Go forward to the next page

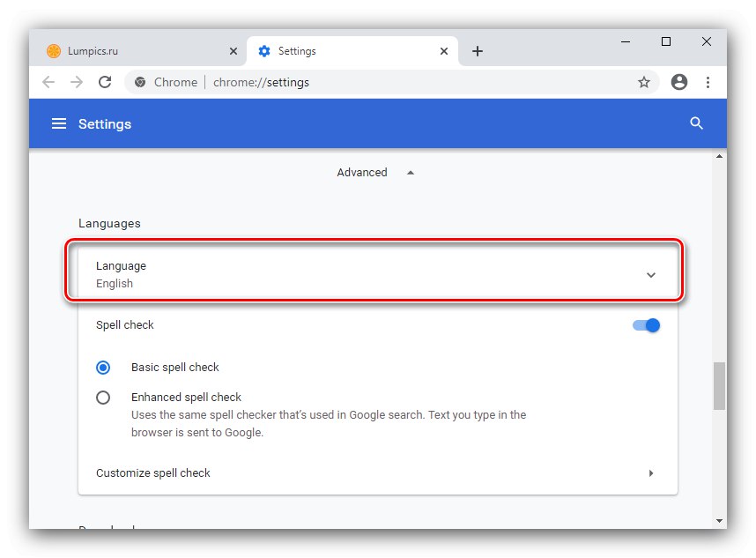(77, 82)
